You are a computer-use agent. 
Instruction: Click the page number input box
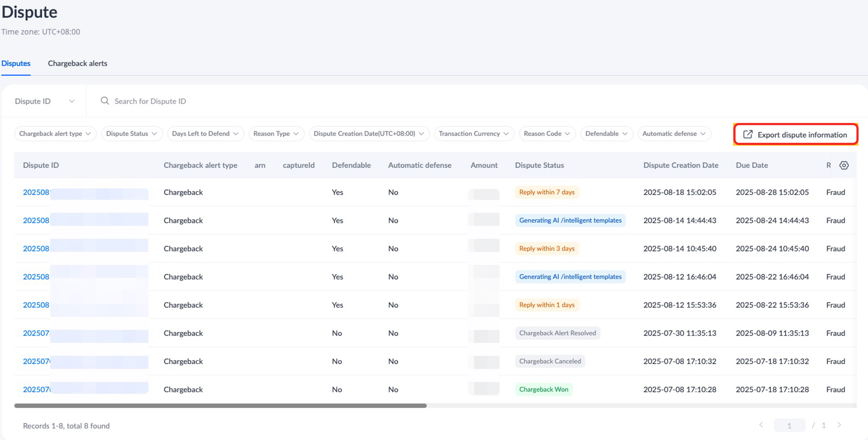coord(789,425)
